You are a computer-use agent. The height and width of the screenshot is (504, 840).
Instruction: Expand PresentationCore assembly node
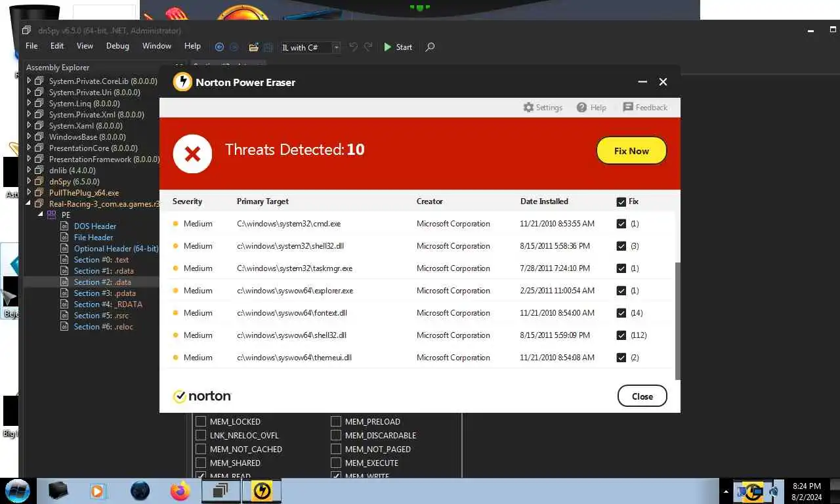[29, 148]
